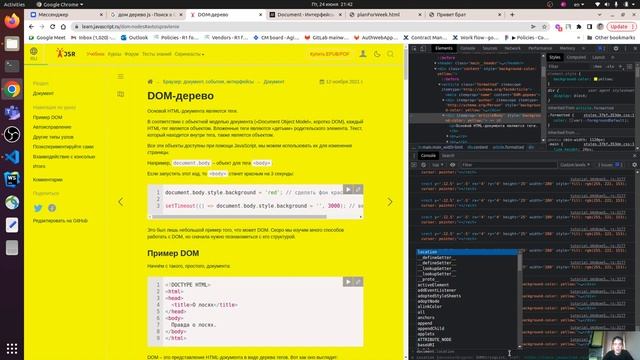The width and height of the screenshot is (640, 360).
Task: Open the Учебник menu link
Action: coord(95,54)
